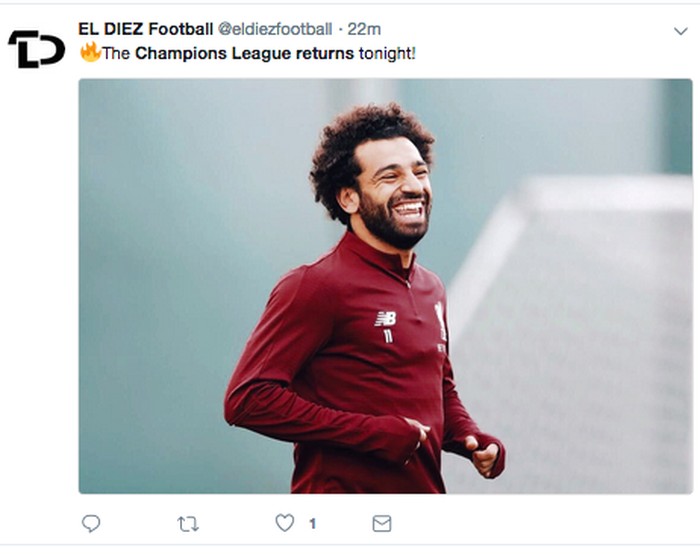Viewport: 700px width, 556px height.
Task: Click the clenched fist in the photo
Action: coord(482,455)
